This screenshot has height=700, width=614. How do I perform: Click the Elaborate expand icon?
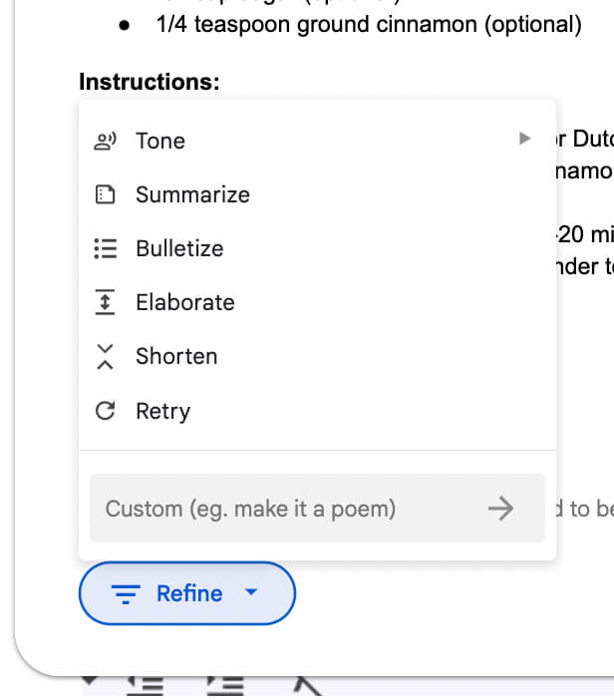point(105,302)
